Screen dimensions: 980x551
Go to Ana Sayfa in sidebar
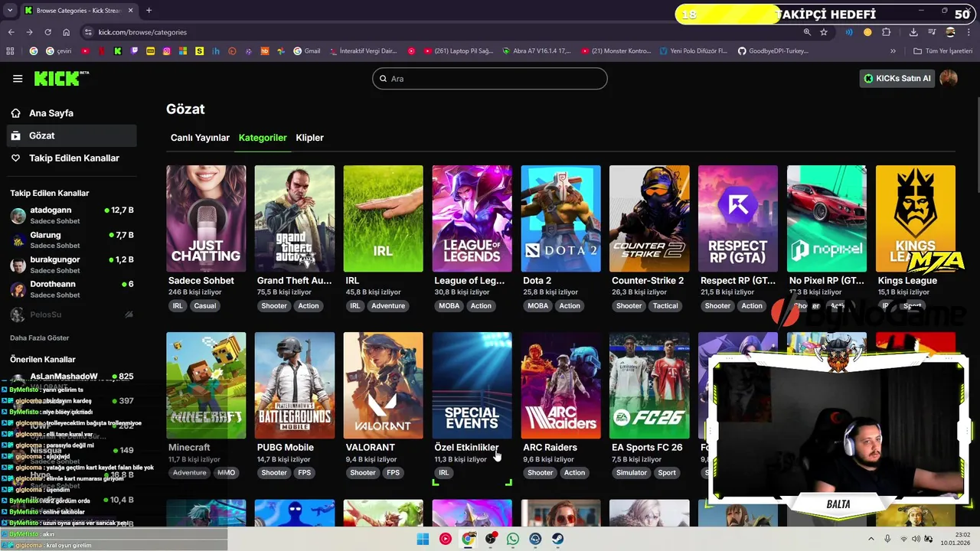[x=73, y=113]
